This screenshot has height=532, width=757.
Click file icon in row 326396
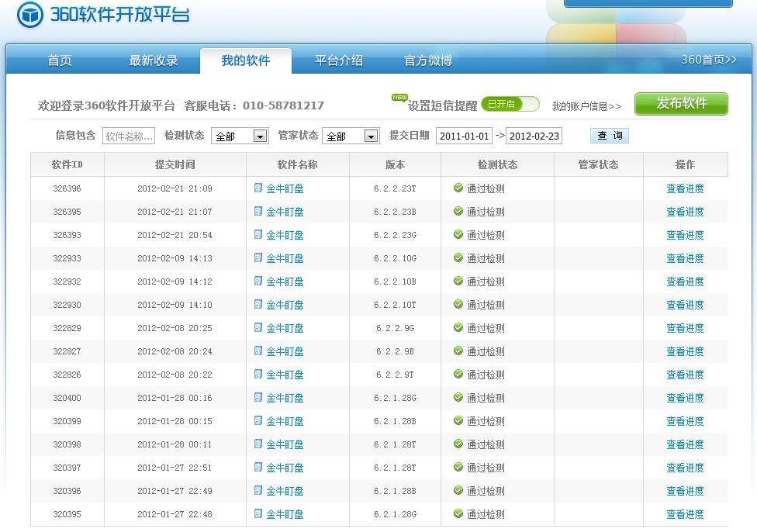tap(258, 188)
